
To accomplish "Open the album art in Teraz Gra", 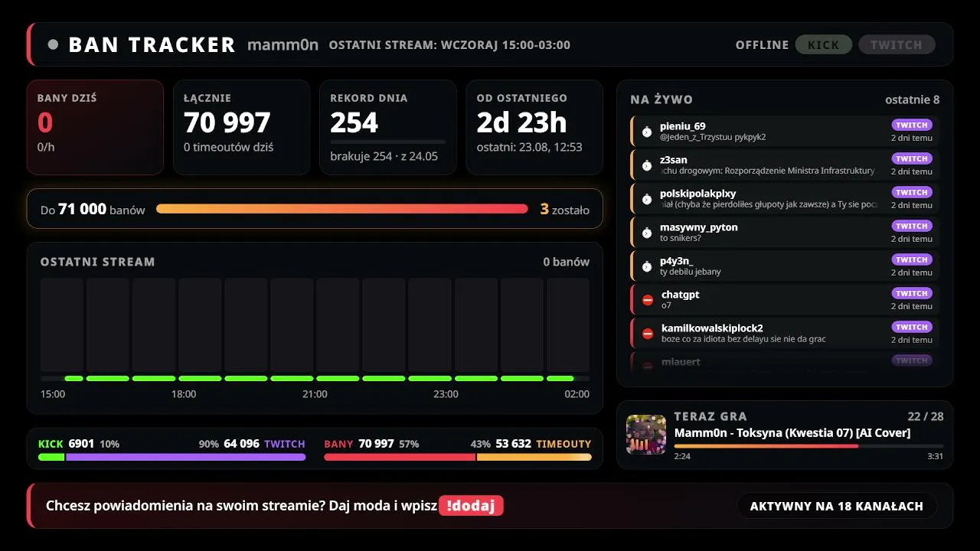I will coord(646,435).
